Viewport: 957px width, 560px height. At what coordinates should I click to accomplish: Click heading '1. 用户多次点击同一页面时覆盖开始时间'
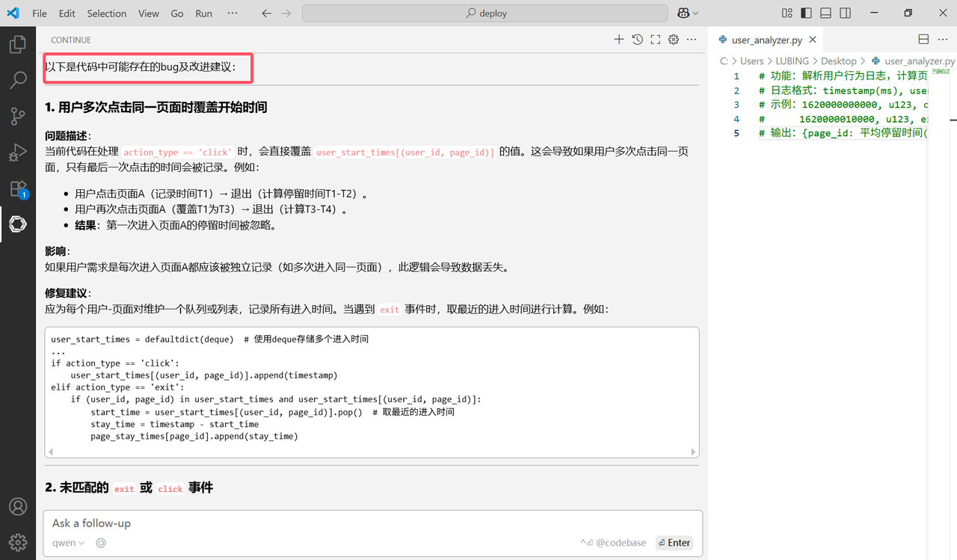pos(156,107)
